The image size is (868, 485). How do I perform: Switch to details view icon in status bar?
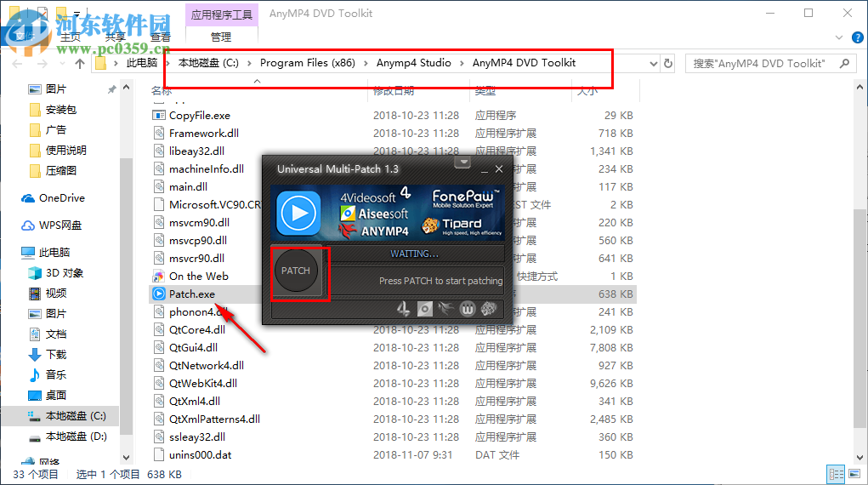836,474
